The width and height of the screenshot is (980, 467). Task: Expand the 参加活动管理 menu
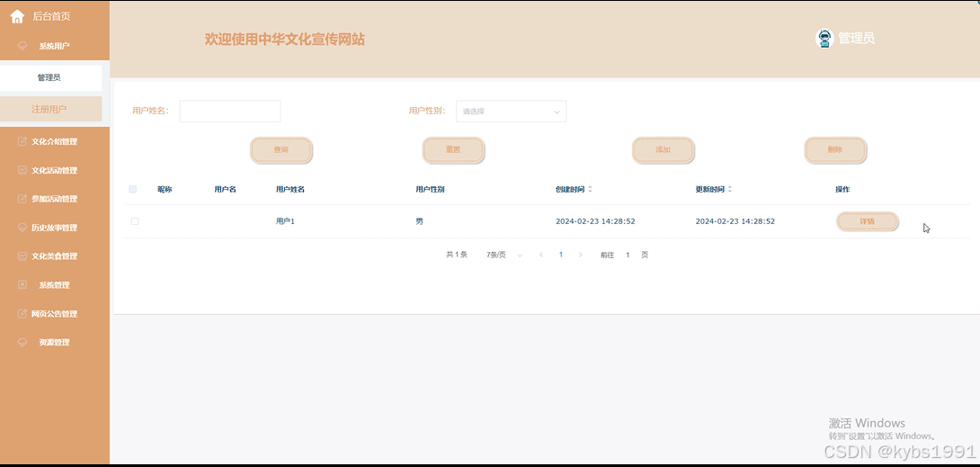tap(54, 199)
